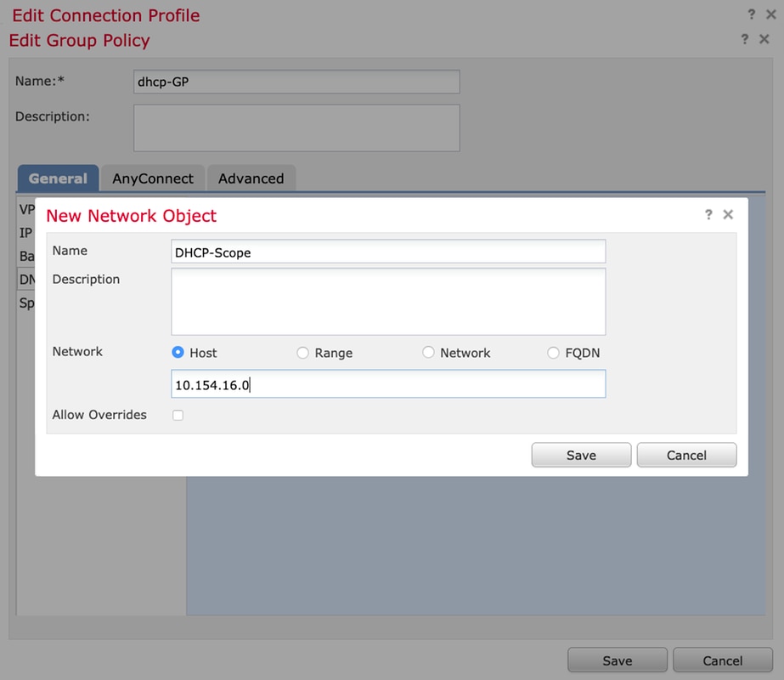Select the FQDN radio button
The height and width of the screenshot is (680, 784).
click(x=553, y=353)
